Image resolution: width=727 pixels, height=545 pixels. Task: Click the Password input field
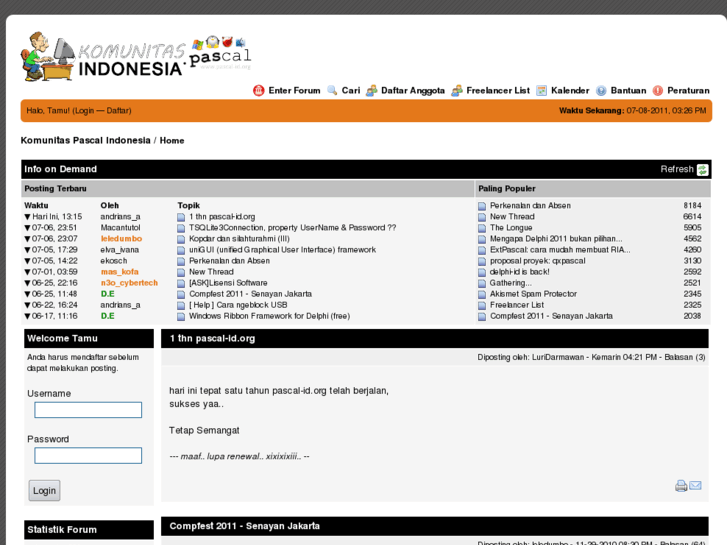(88, 455)
